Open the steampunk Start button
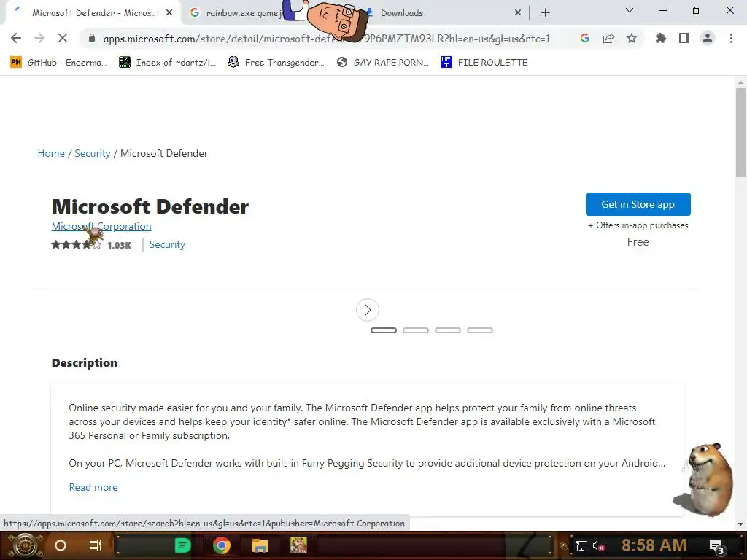 25,545
